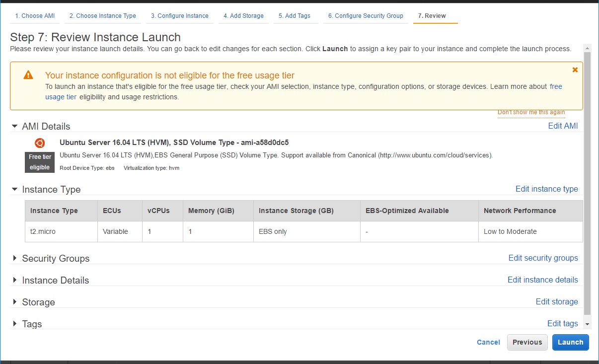Click the scrollbar down arrow
Screen dimensions: 599x364
(x=588, y=324)
